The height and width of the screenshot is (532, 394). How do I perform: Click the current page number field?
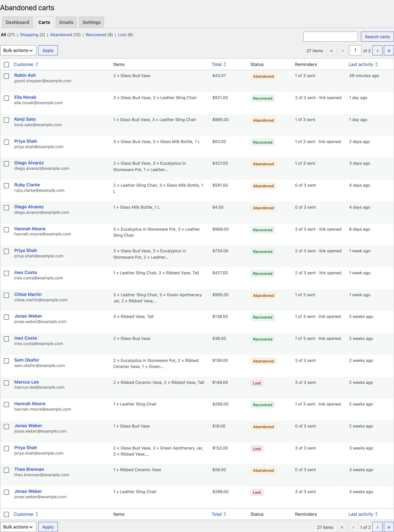click(x=355, y=50)
